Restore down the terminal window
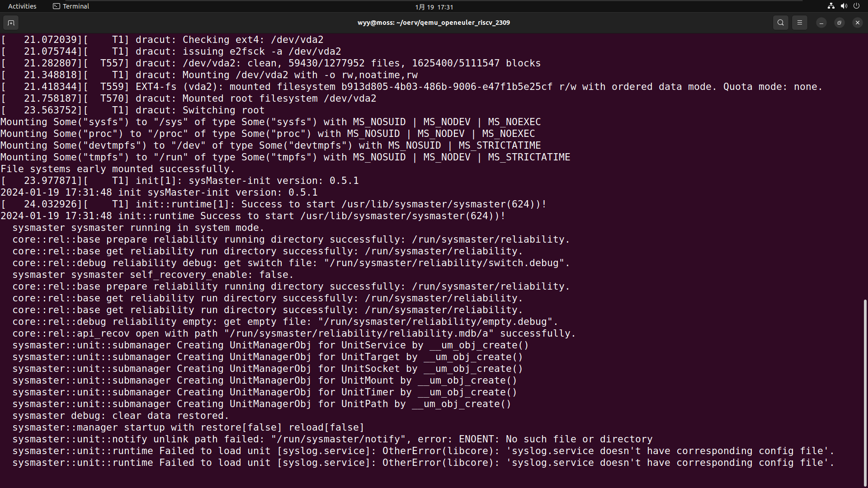Screen dimensions: 868x488 [839, 23]
